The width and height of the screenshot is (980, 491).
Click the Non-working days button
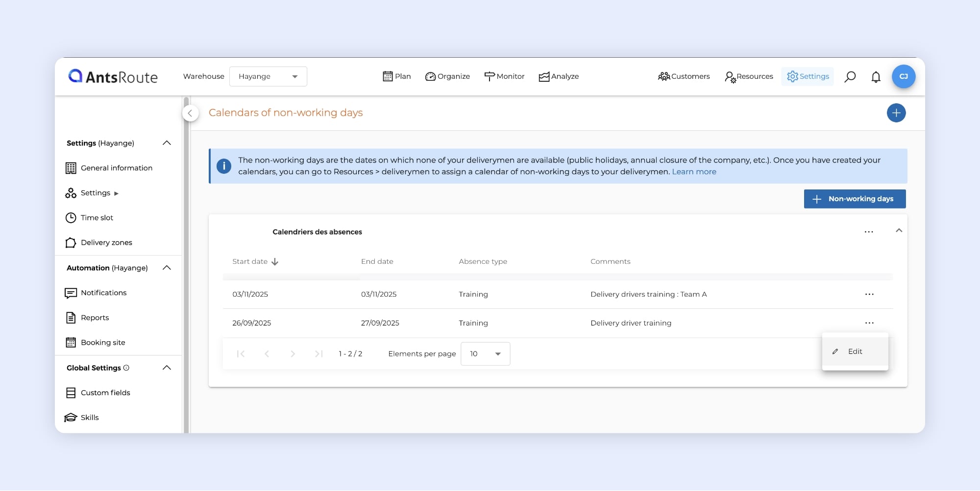point(854,199)
